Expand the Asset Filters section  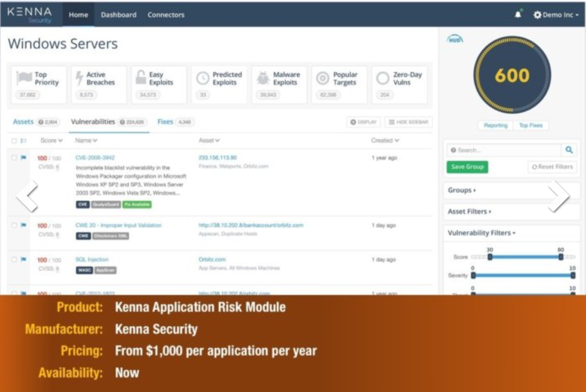(470, 211)
